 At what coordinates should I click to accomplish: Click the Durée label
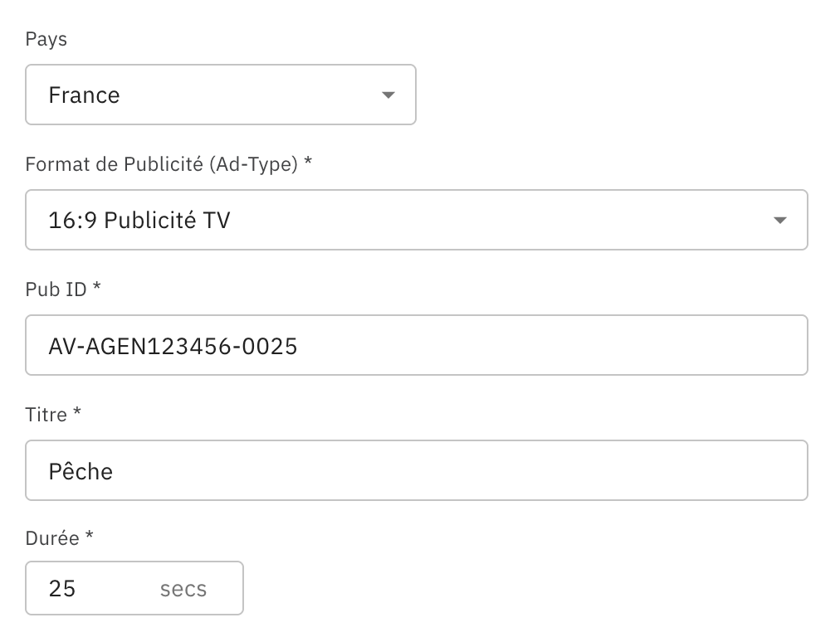(x=52, y=538)
